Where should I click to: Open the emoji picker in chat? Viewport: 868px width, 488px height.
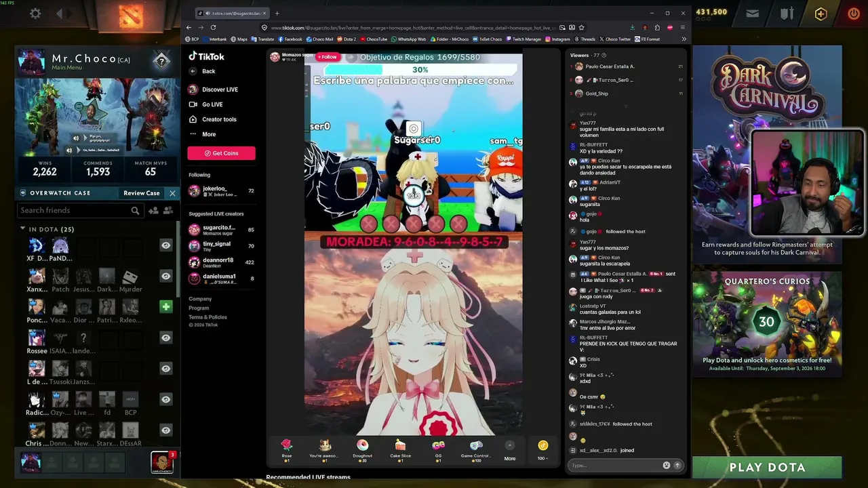[666, 466]
